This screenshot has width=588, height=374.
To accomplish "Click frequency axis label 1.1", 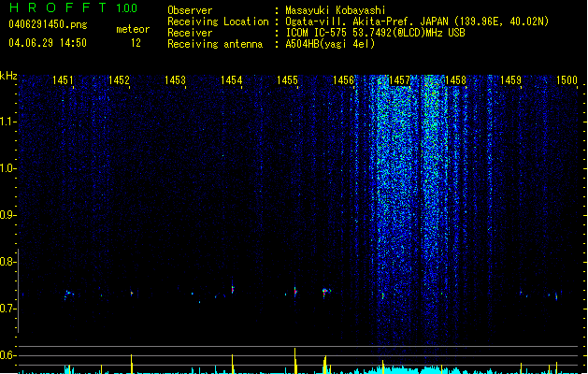I will tap(7, 122).
